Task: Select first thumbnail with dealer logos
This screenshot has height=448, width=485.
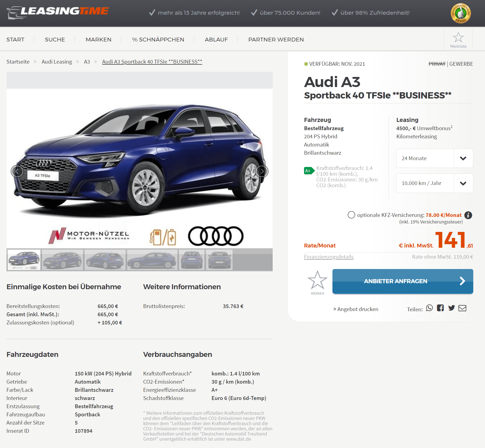Action: click(x=24, y=260)
